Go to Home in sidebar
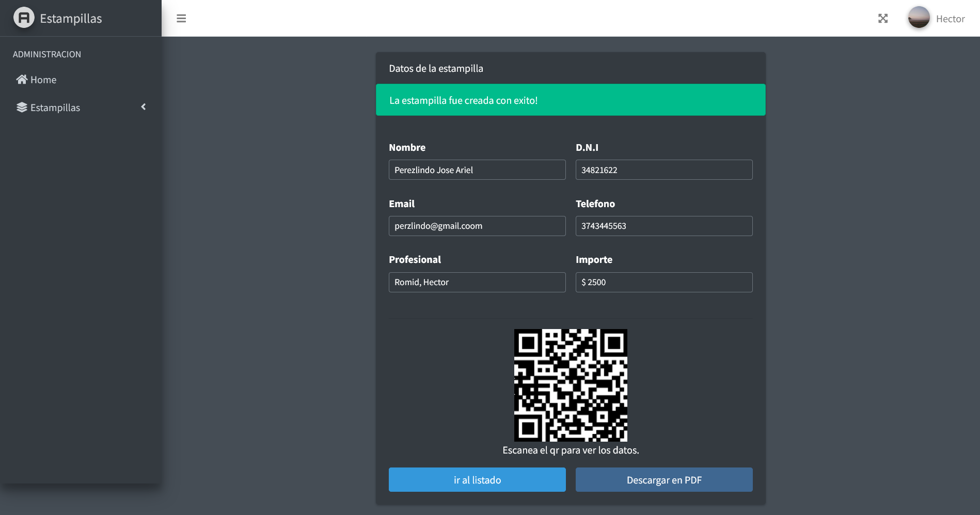The width and height of the screenshot is (980, 515). point(81,80)
